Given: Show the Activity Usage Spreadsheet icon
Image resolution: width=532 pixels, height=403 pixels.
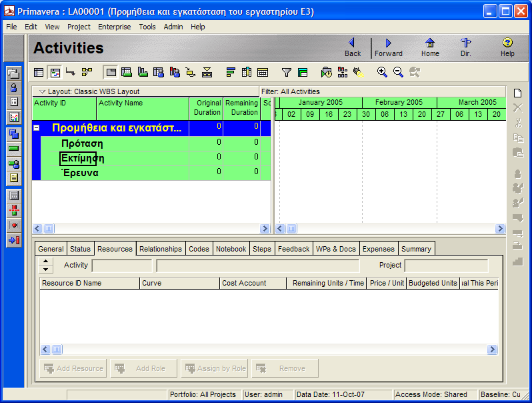Looking at the screenshot, I should pyautogui.click(x=127, y=72).
